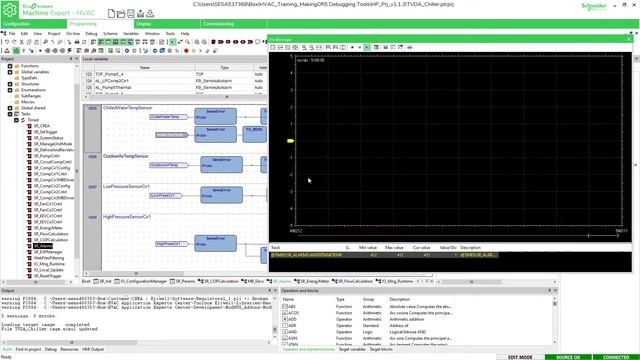Click the last icon in Oscilloscope toolbar
The image size is (640, 360).
(x=409, y=47)
